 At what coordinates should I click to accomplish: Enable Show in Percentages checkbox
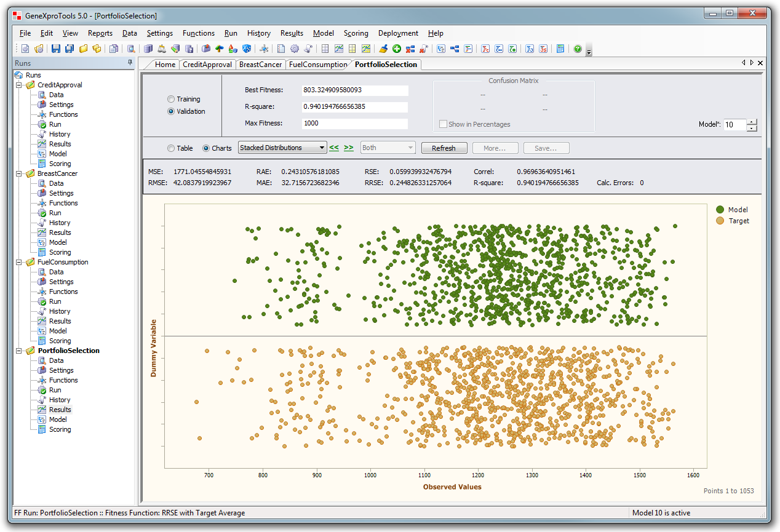(444, 124)
